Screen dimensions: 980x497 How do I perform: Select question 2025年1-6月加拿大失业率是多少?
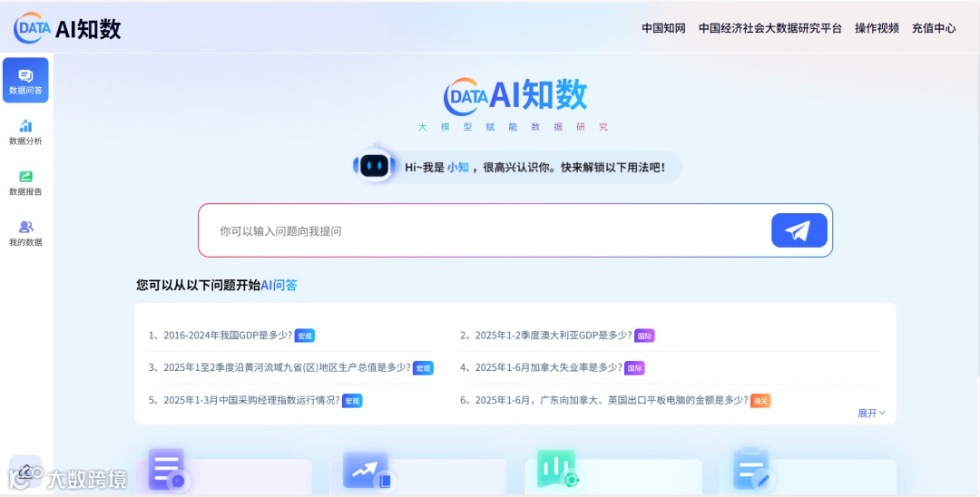(x=541, y=367)
